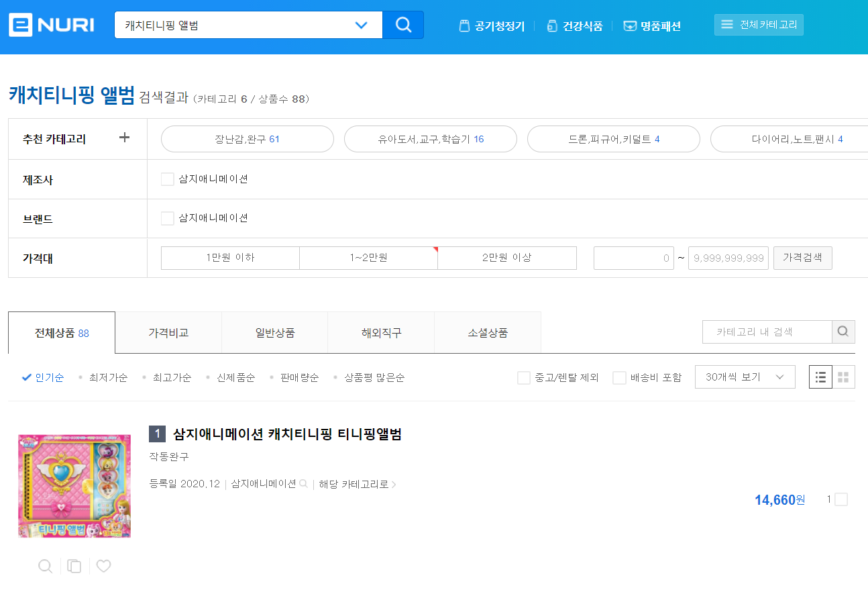Click the 삼지애니메이션 manufacturer search link
Image resolution: width=868 pixels, height=592 pixels.
pos(269,484)
